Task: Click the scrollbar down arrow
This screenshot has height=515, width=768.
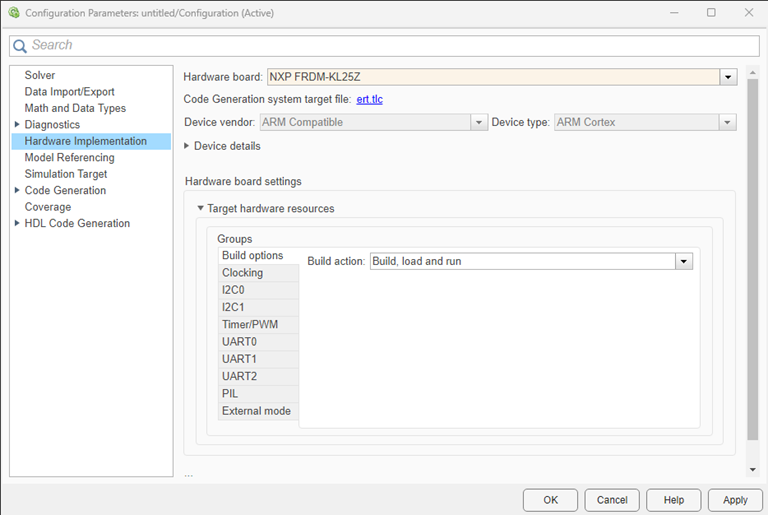Action: tap(752, 469)
